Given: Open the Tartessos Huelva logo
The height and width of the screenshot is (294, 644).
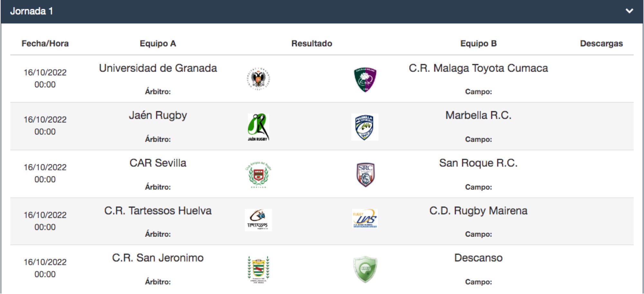Looking at the screenshot, I should (258, 220).
